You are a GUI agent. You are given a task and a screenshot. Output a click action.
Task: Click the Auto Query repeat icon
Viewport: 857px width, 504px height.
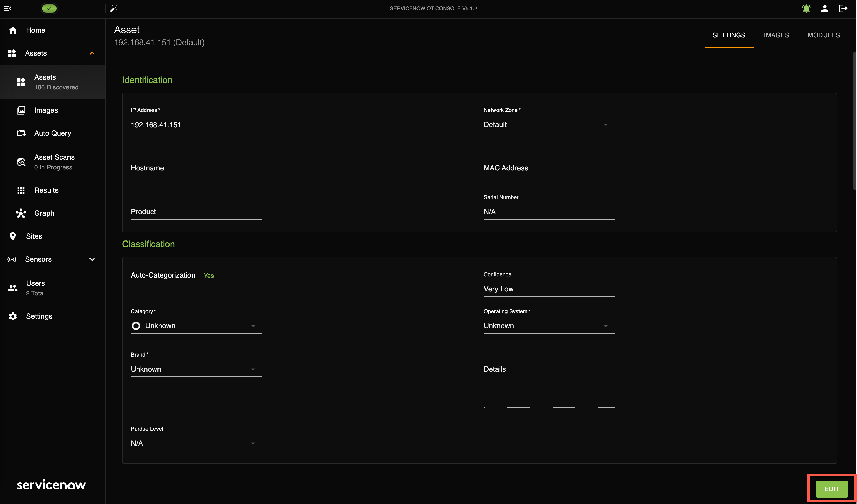point(21,133)
